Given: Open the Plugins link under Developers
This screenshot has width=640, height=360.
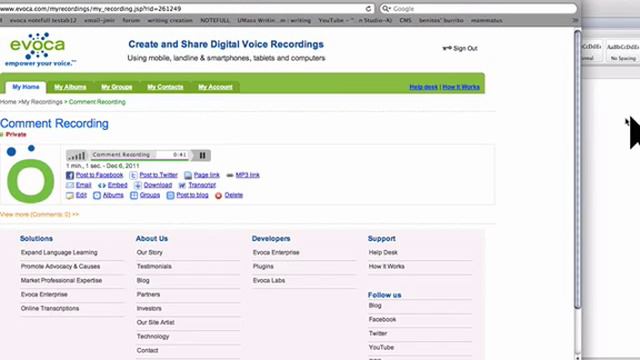Looking at the screenshot, I should pos(263,267).
